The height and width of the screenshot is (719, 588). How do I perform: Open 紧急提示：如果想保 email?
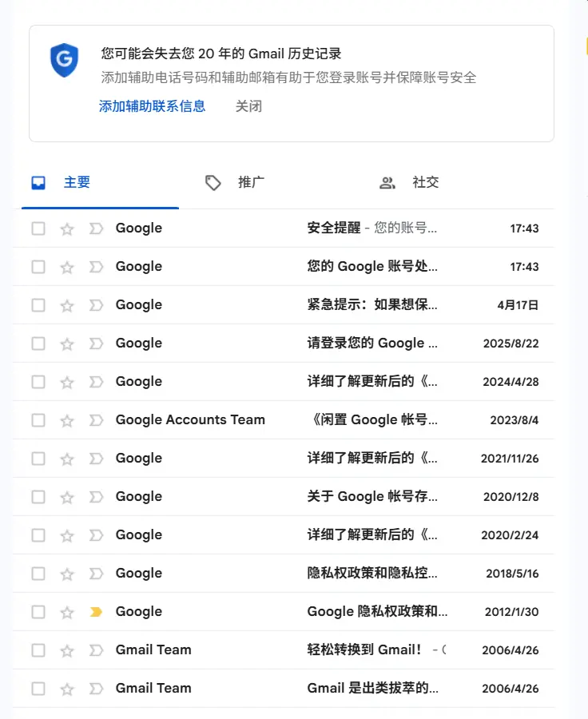click(x=372, y=304)
